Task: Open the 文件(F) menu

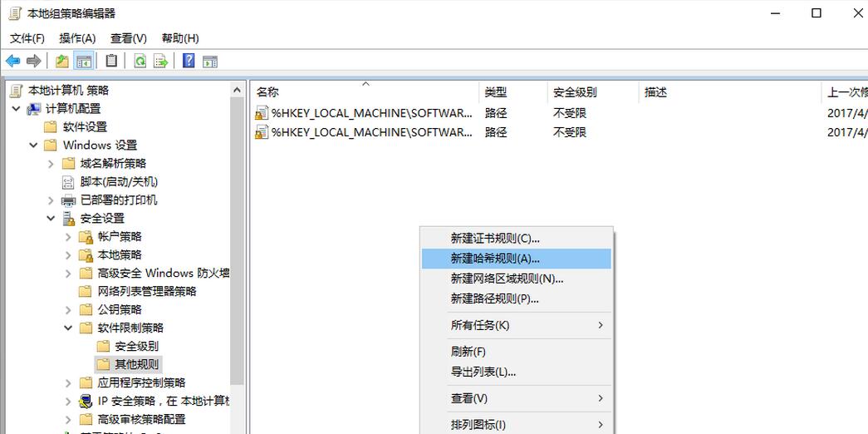Action: coord(27,38)
